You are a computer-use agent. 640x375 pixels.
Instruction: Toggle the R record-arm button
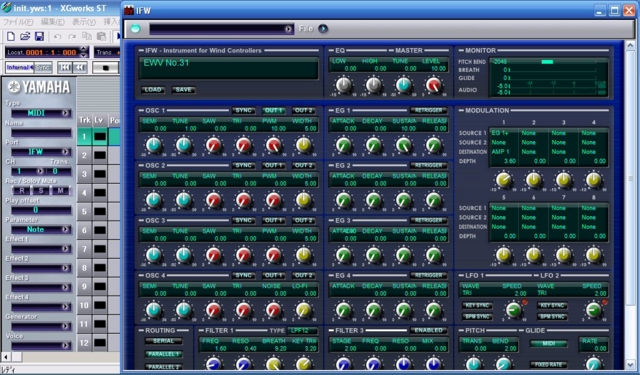22,190
